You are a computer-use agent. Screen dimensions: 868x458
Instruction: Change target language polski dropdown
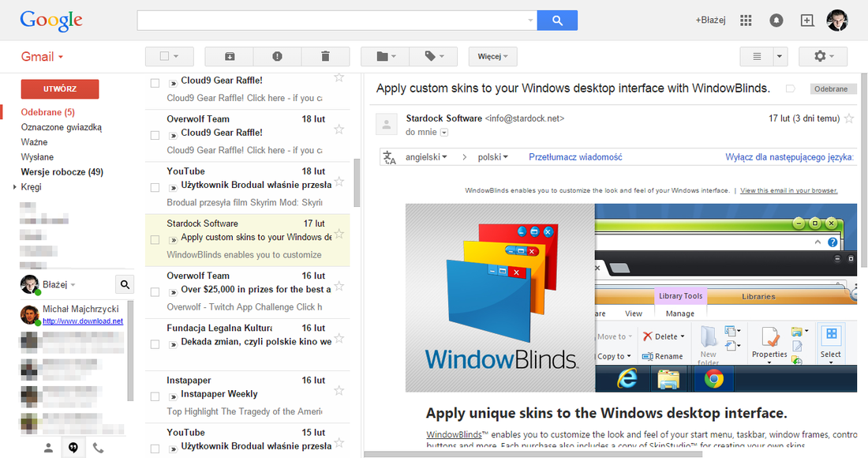(492, 157)
